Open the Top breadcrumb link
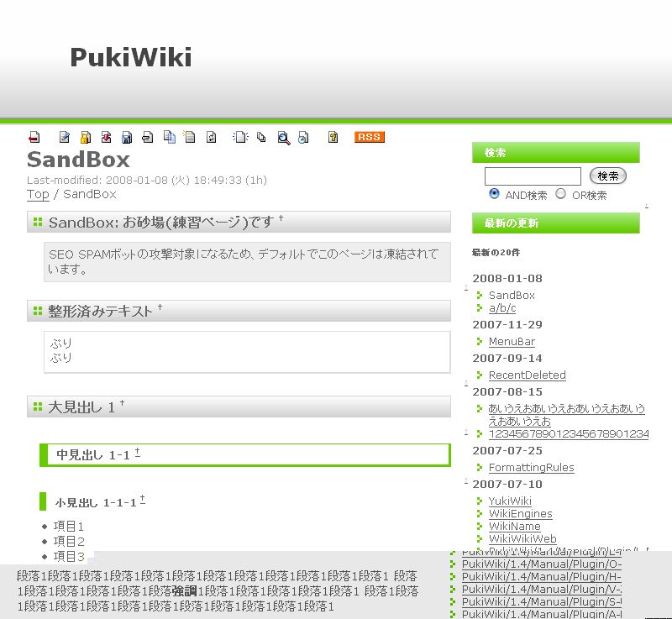672x619 pixels. 38,194
